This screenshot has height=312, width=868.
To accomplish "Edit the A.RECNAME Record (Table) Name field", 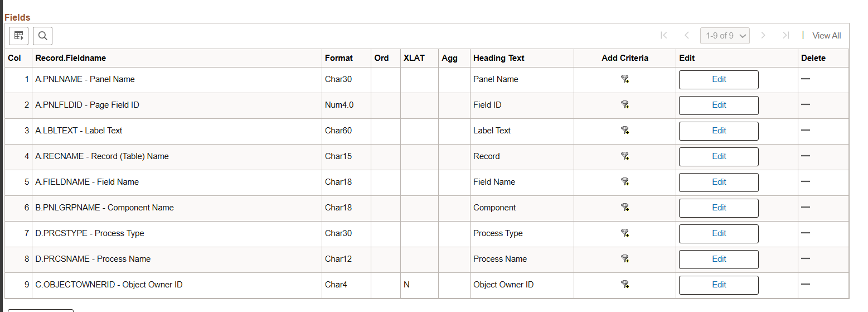I will 719,156.
